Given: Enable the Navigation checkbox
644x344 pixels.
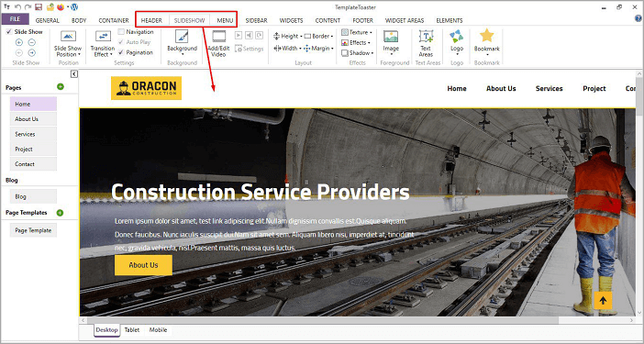Looking at the screenshot, I should (x=121, y=31).
